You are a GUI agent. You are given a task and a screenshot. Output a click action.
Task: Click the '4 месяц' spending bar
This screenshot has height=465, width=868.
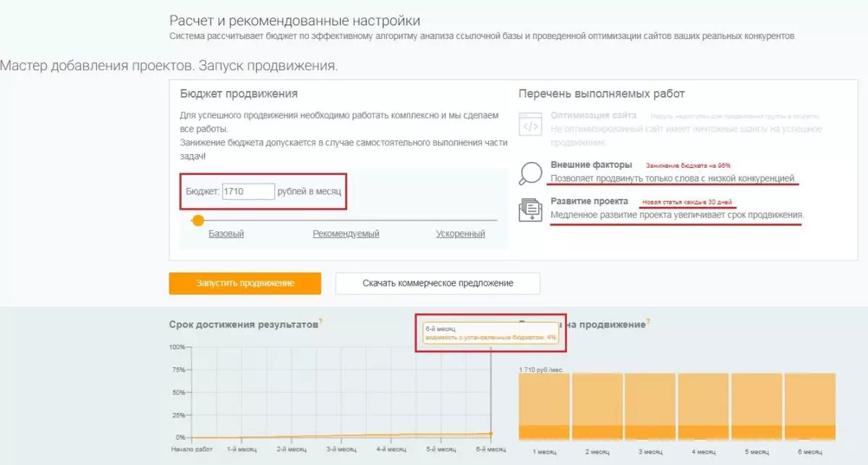pos(703,406)
